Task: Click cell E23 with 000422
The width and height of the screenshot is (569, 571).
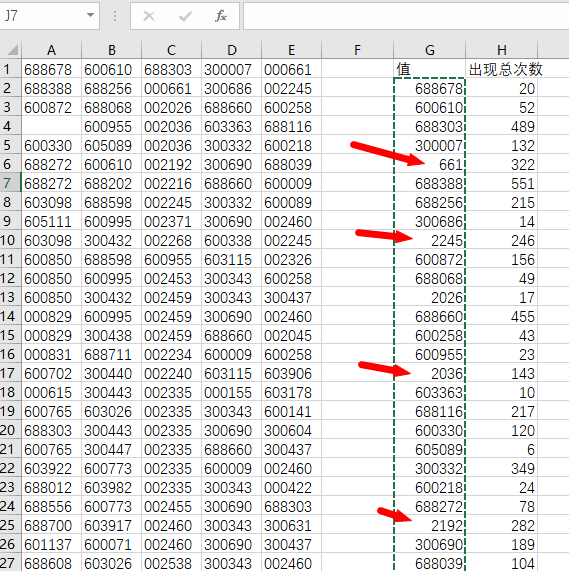Action: (x=291, y=487)
